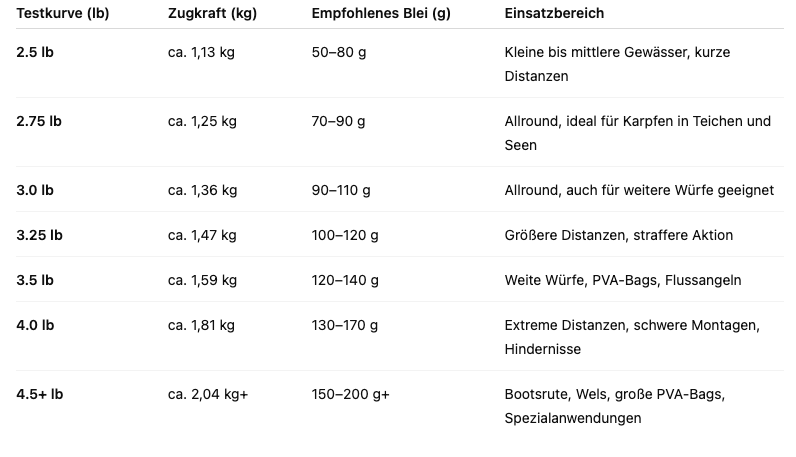Click the ca. 2,04 kg+ cell
The width and height of the screenshot is (796, 457).
208,395
